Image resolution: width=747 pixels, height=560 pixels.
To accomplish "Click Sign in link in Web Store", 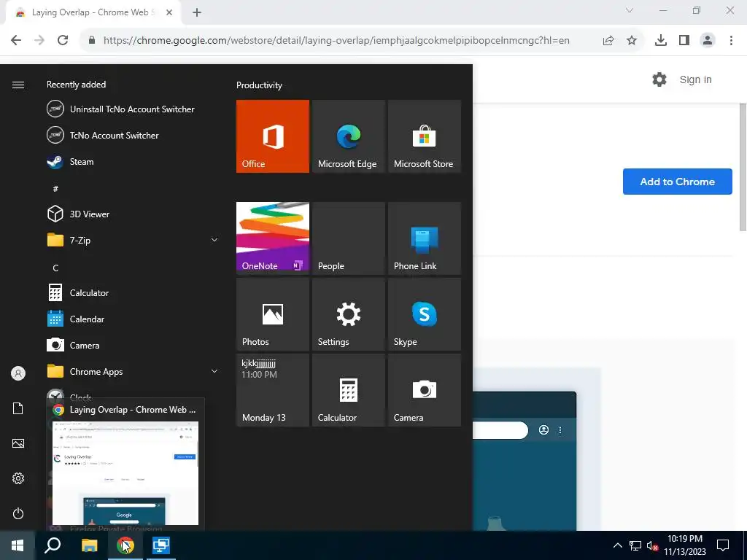I will click(x=695, y=79).
